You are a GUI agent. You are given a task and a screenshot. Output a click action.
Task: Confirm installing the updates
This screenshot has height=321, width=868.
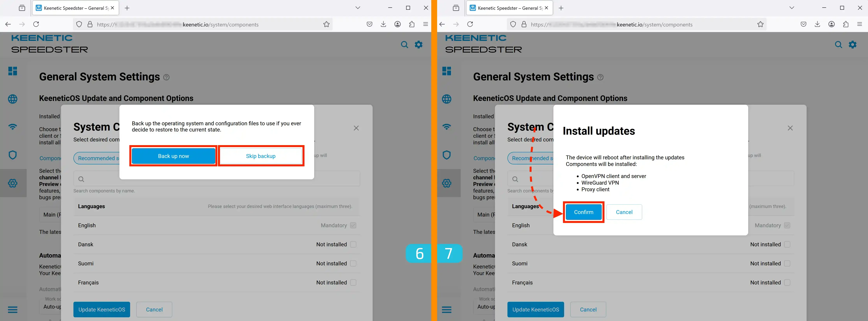click(x=583, y=212)
